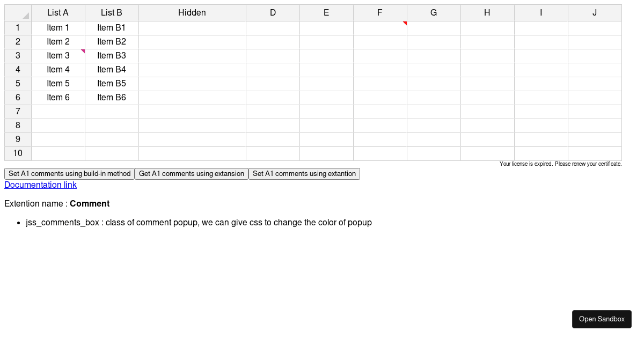Click the red comment indicator on cell F1

tap(405, 23)
